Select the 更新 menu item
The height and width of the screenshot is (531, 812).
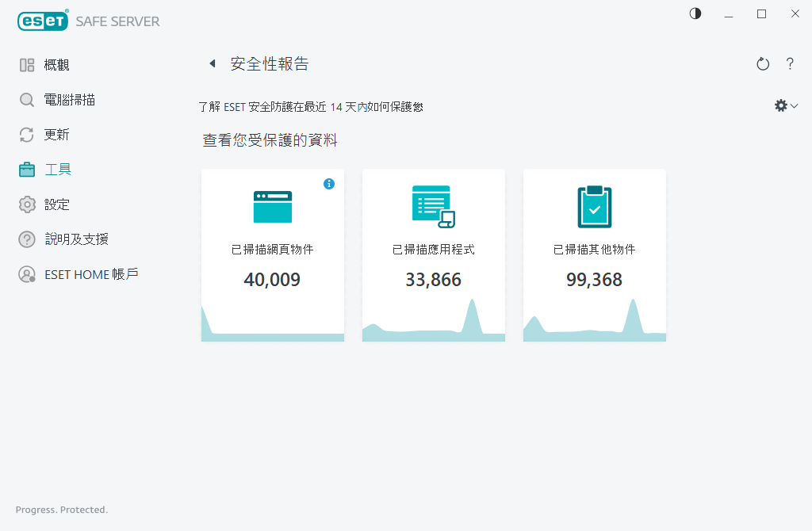click(x=56, y=135)
